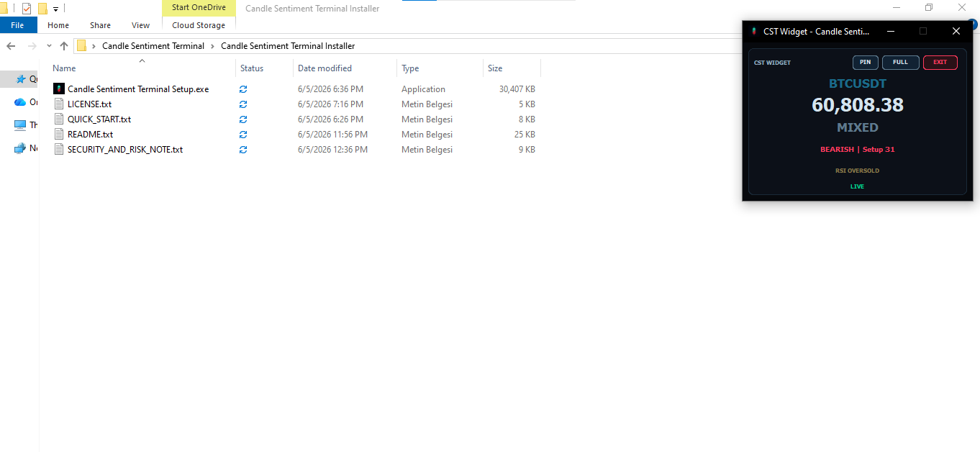Screen dimensions: 980x452
Task: Click sync status icon for LICENSE.txt row
Action: 243,104
